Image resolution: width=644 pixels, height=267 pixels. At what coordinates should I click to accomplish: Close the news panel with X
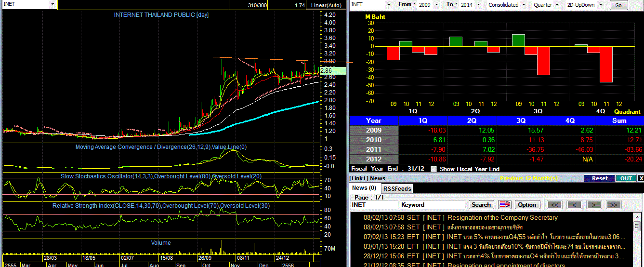coord(640,178)
